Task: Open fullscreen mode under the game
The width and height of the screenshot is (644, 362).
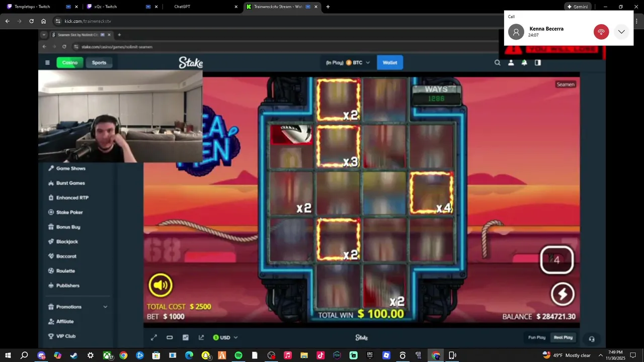Action: click(154, 337)
